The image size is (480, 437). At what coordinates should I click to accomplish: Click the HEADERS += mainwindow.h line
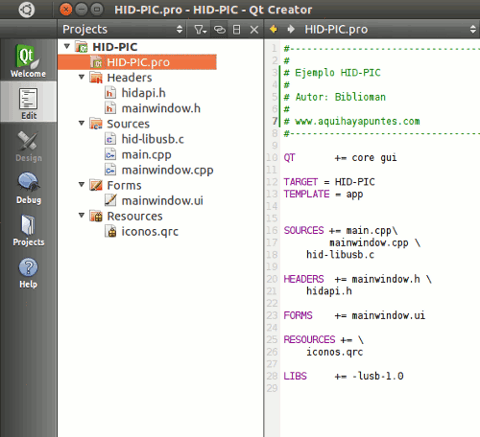(358, 279)
